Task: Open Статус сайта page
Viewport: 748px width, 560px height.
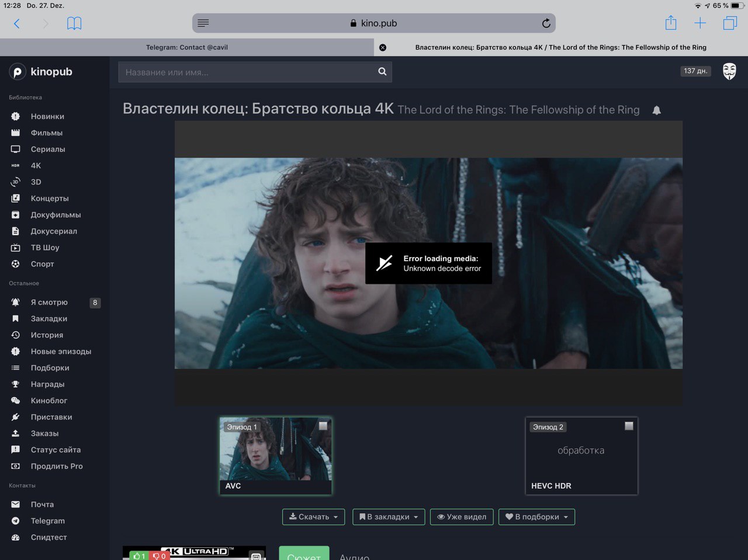Action: (56, 450)
